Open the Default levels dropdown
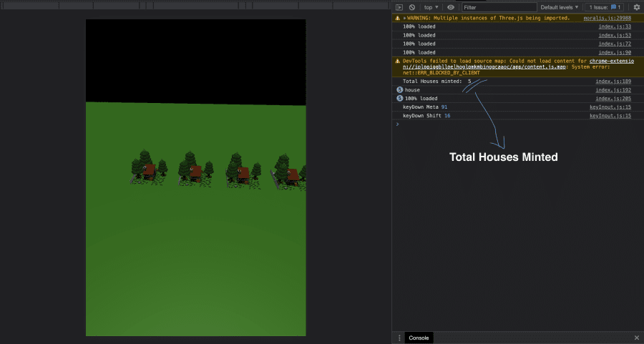The image size is (644, 344). pos(559,7)
